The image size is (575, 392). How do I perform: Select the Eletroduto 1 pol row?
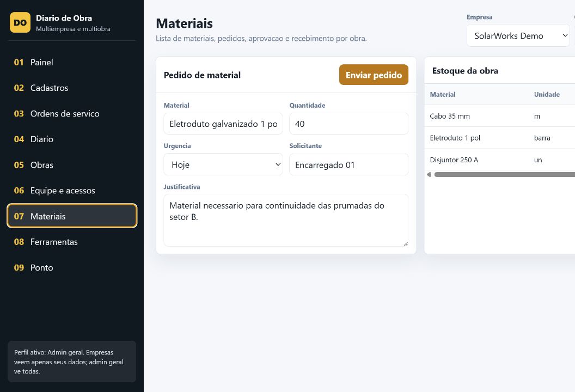500,138
